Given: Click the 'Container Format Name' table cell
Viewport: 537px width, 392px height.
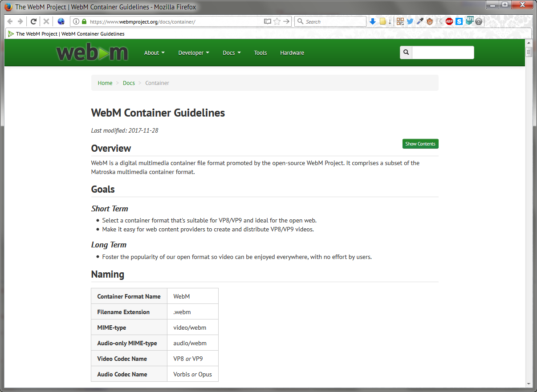Looking at the screenshot, I should coord(129,296).
